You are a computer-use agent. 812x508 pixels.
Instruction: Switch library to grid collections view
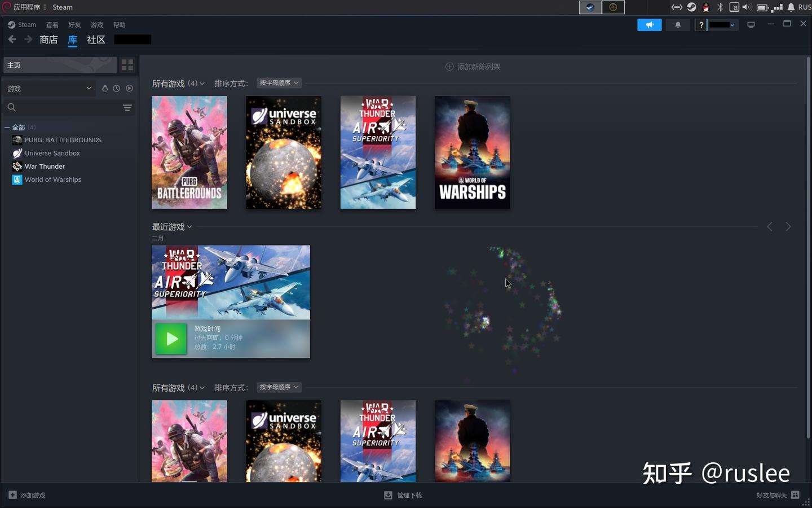click(127, 65)
